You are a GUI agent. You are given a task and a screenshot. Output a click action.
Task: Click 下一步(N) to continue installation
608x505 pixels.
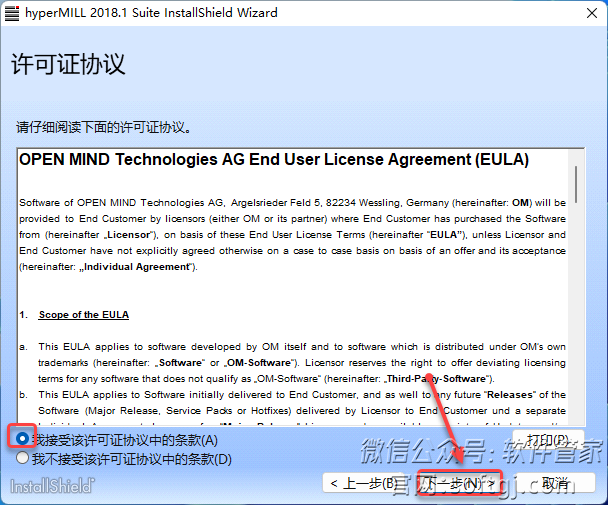[459, 483]
